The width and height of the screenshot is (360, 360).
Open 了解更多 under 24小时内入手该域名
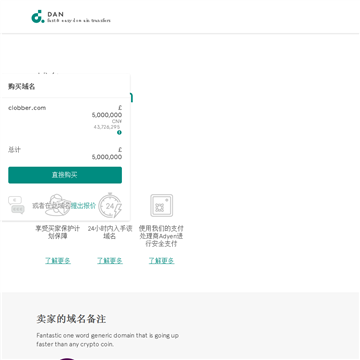pos(110,261)
